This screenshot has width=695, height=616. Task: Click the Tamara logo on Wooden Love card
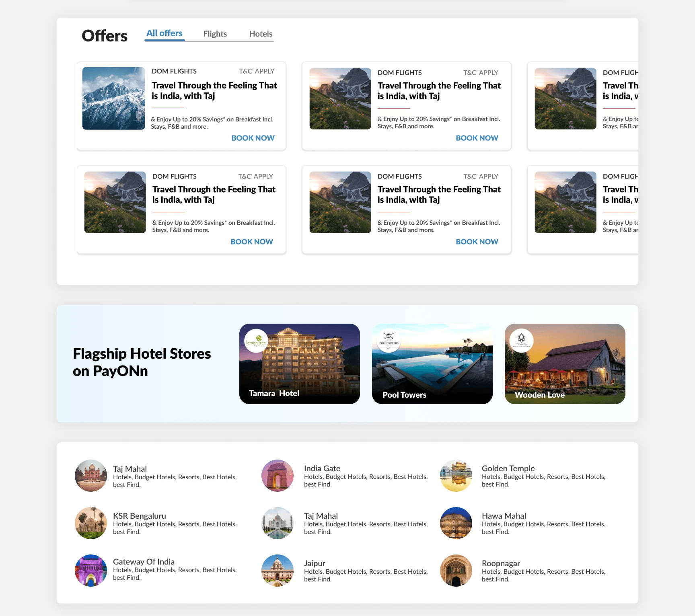(522, 341)
